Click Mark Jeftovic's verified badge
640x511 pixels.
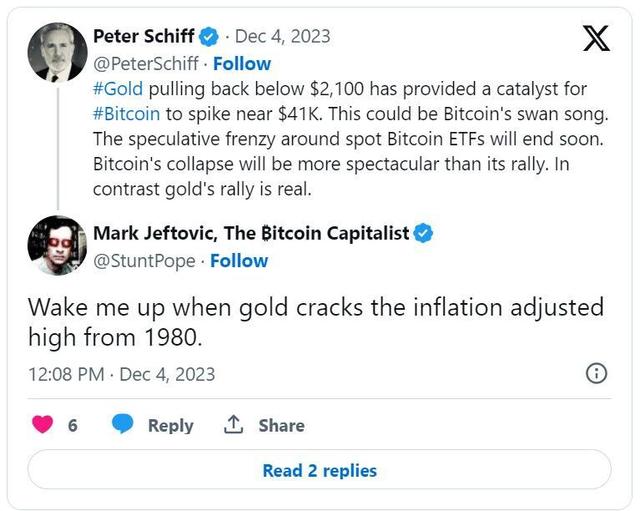(x=424, y=233)
